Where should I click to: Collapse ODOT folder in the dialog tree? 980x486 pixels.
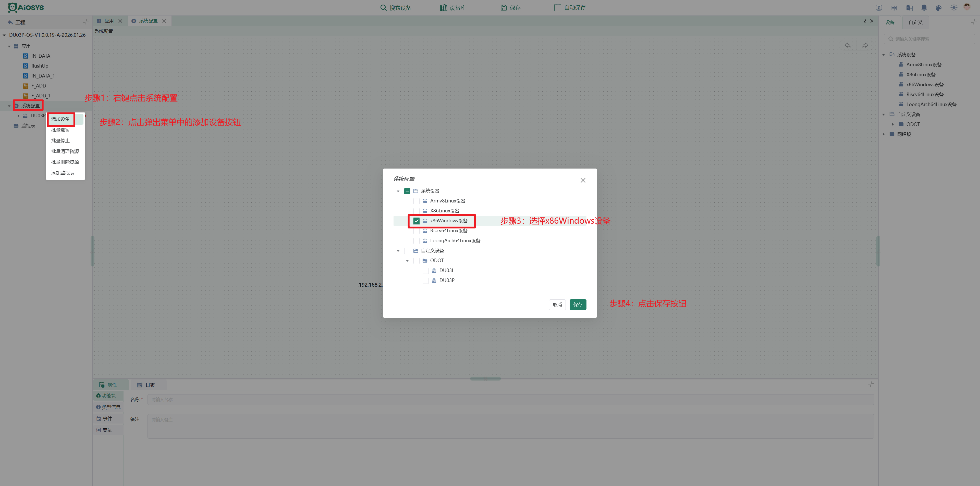[407, 261]
